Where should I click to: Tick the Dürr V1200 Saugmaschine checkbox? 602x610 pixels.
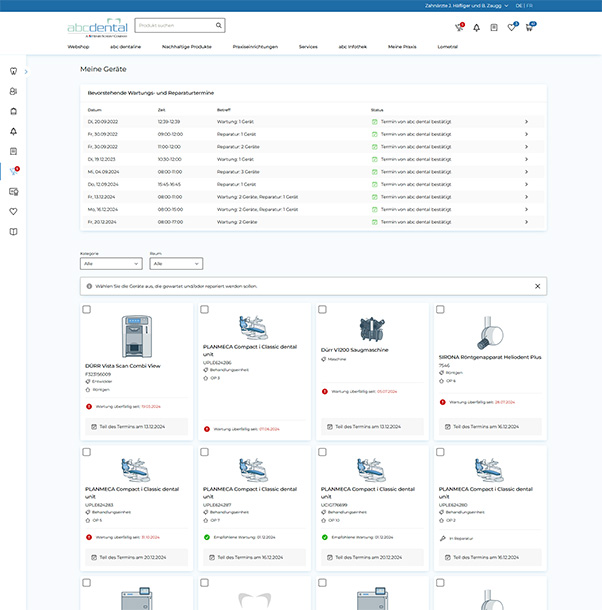click(x=321, y=310)
